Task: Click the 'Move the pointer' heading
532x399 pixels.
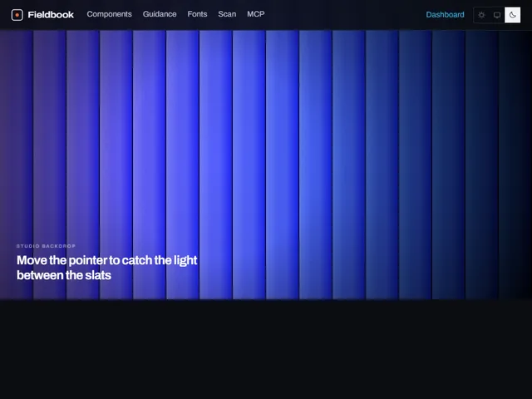Action: coord(107,268)
